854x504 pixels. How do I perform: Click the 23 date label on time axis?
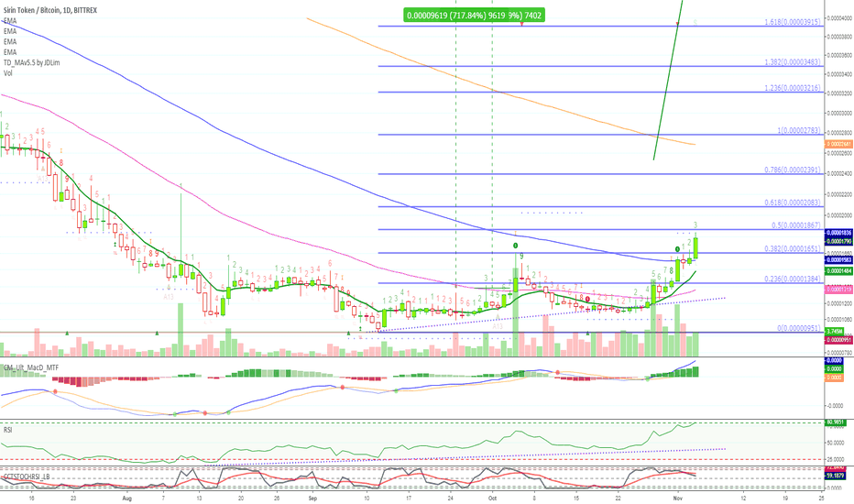[x=73, y=498]
